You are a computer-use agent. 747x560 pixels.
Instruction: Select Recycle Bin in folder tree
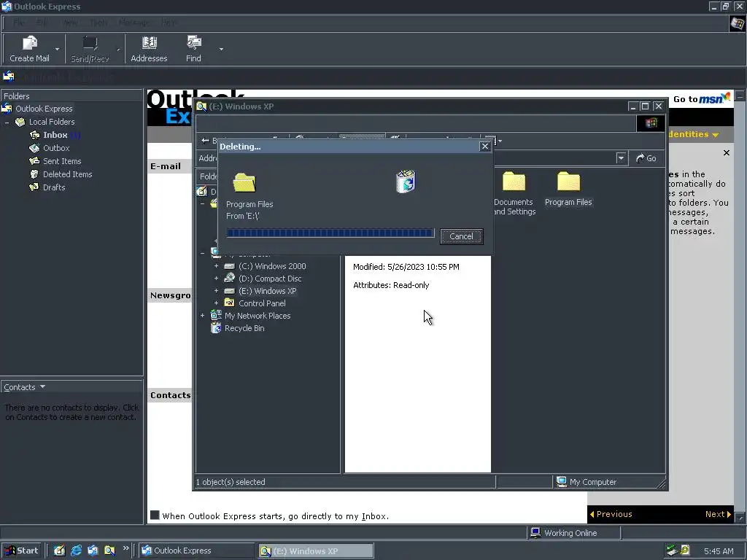click(244, 328)
